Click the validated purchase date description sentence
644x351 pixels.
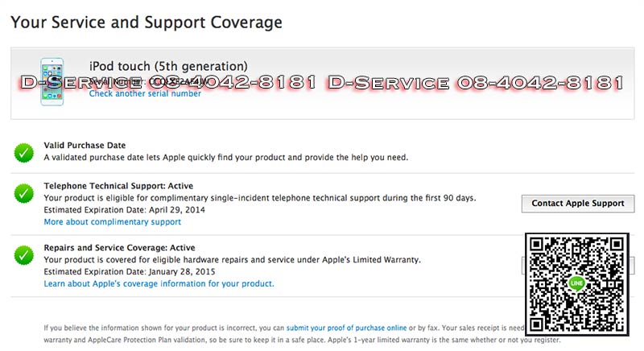(x=225, y=157)
